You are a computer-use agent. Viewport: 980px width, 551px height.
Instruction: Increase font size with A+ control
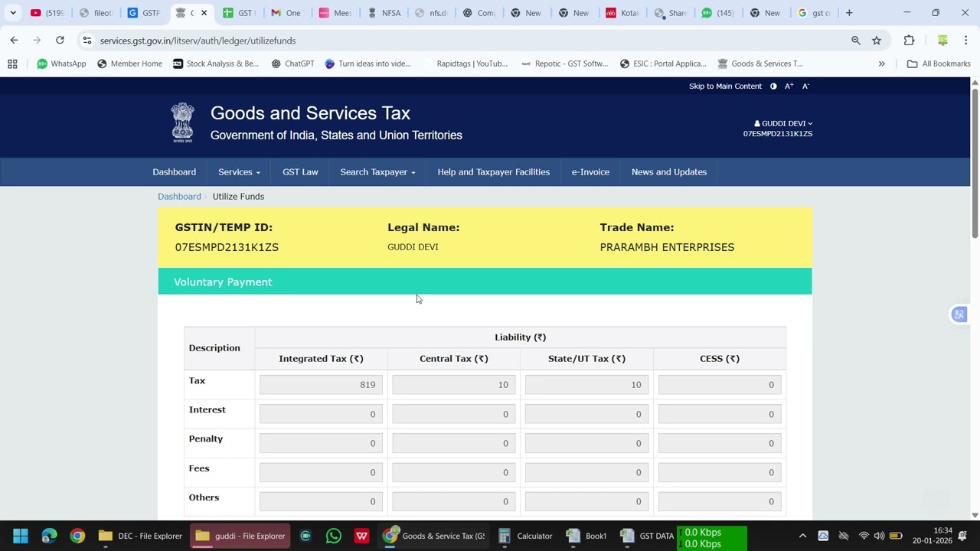click(x=789, y=86)
